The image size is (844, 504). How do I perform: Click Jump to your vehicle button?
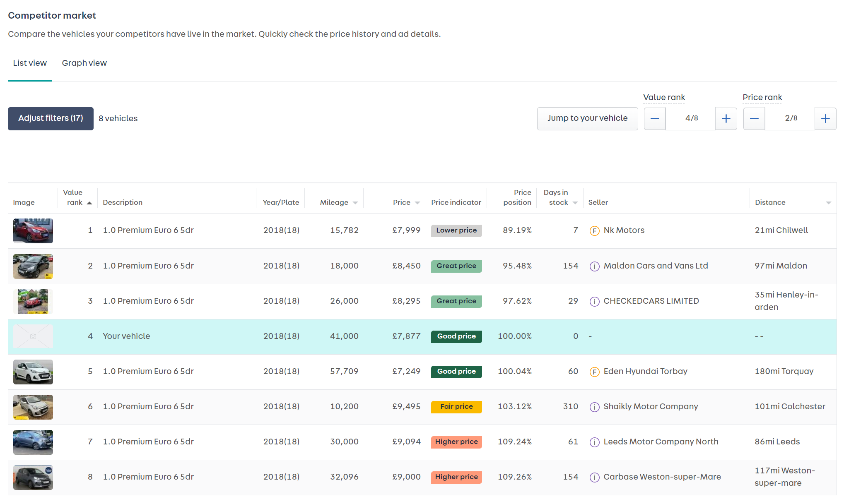[x=587, y=119]
